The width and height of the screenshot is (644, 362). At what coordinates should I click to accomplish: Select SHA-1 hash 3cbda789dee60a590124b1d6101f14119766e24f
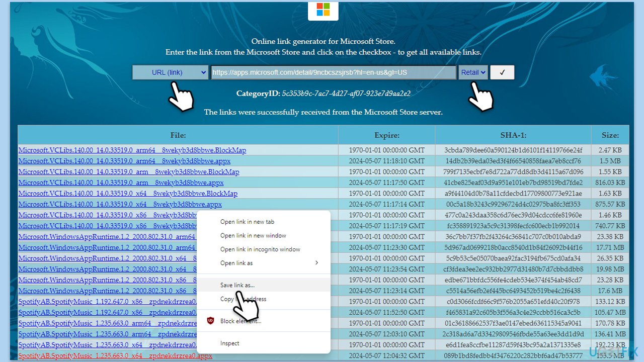pos(513,150)
